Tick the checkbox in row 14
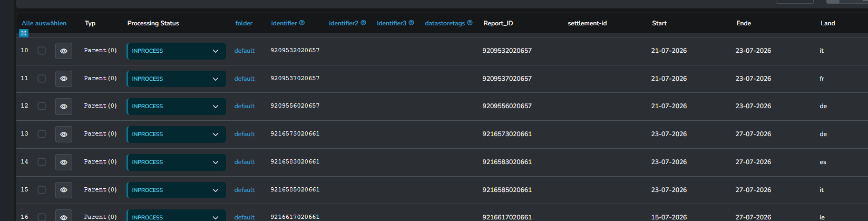Viewport: 868px width, 221px height. [42, 162]
